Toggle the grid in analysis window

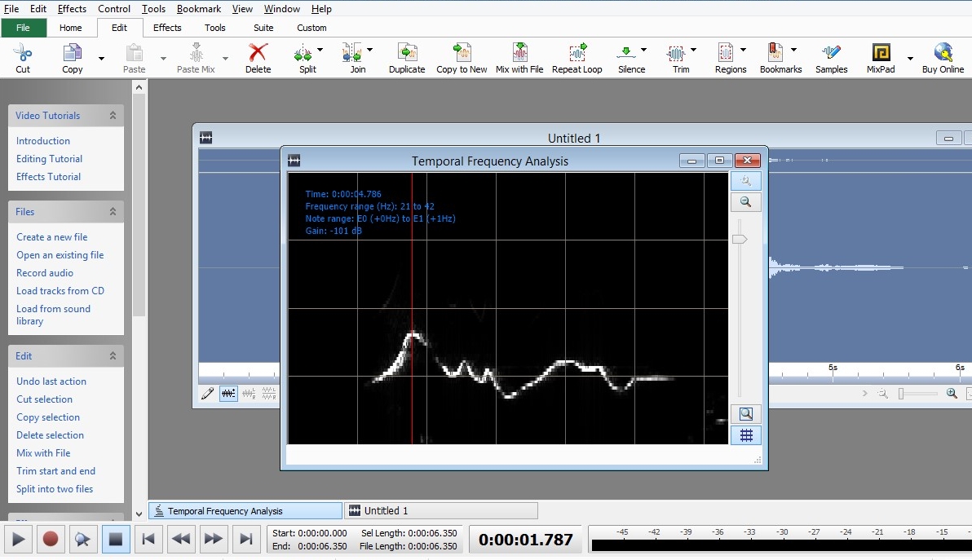pos(746,435)
